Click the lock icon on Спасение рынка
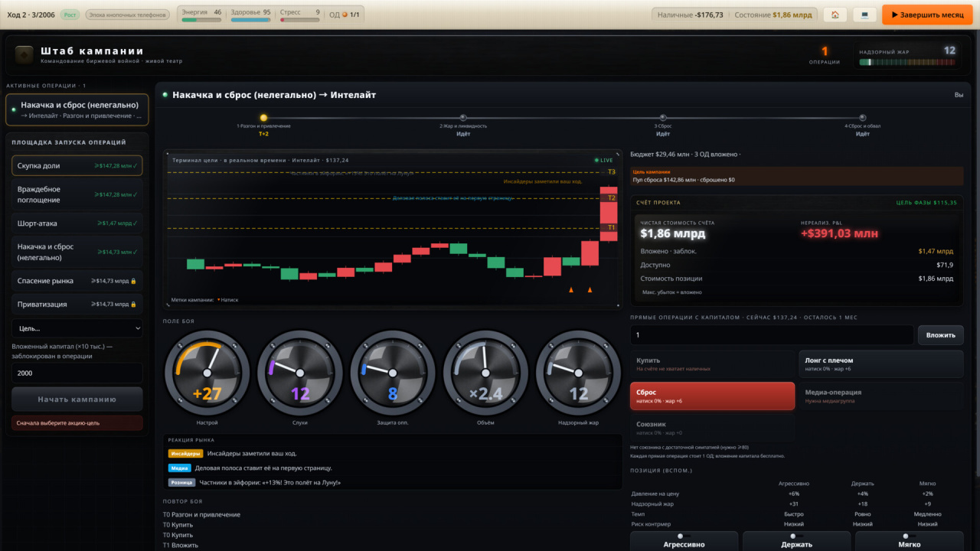The height and width of the screenshot is (551, 980). [133, 281]
